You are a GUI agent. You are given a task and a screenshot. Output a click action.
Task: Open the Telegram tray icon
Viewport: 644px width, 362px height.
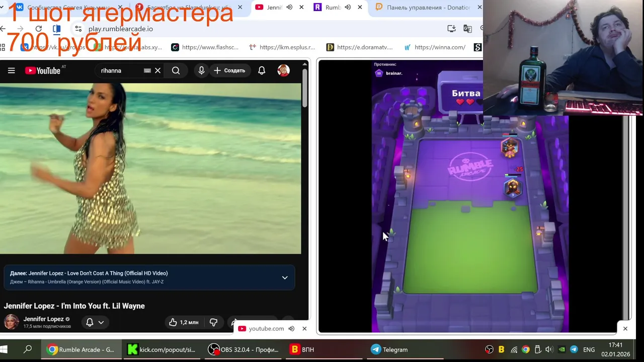click(x=574, y=349)
